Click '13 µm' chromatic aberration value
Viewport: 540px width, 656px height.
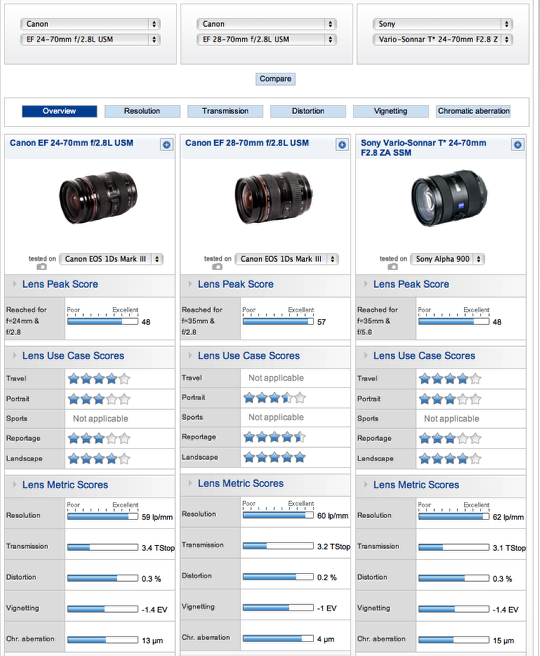tap(152, 641)
